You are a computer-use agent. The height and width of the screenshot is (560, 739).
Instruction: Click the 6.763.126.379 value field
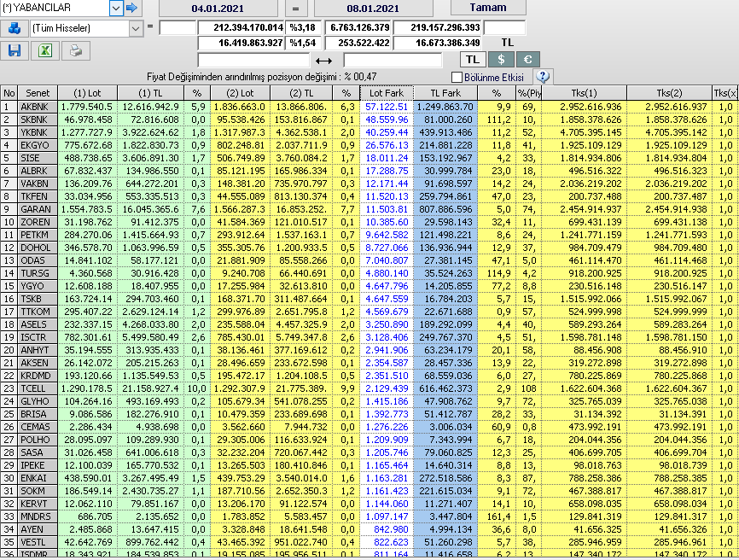point(358,28)
